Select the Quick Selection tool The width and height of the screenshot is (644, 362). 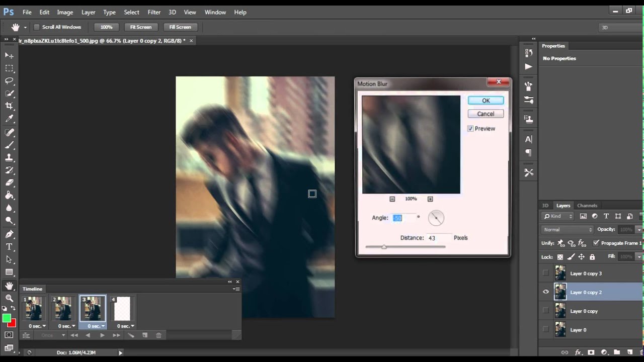click(9, 94)
